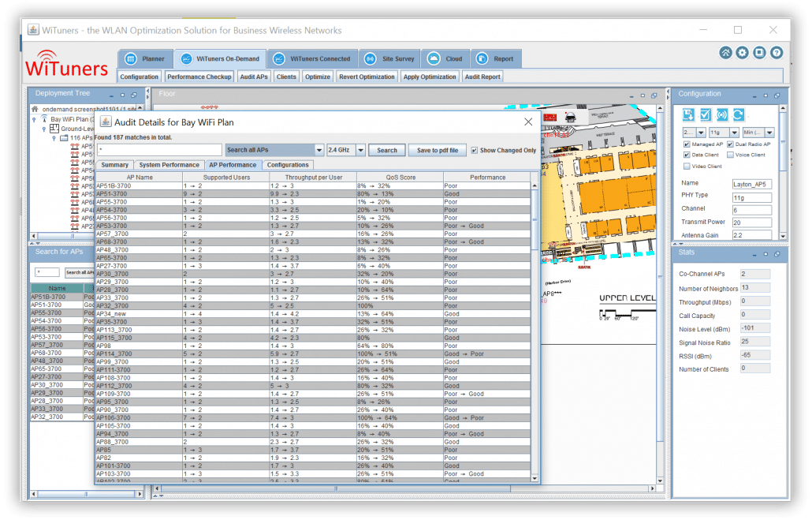Click the save/download icon in Configuration panel

[x=688, y=115]
